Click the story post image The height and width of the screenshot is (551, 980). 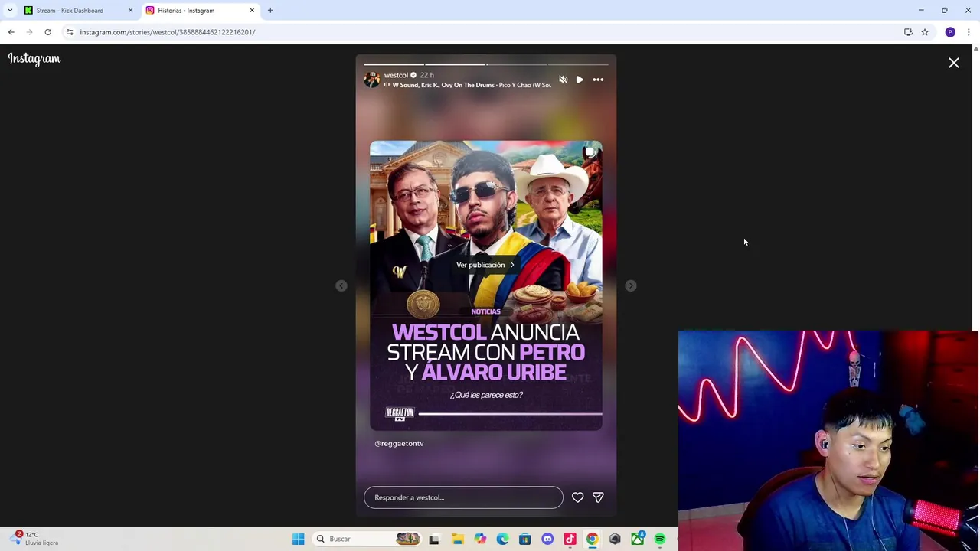[x=485, y=285]
